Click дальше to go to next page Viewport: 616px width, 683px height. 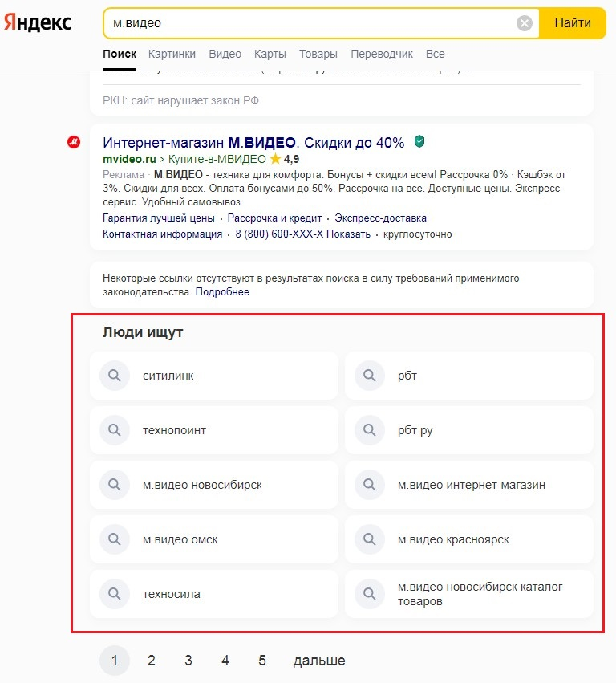[319, 661]
